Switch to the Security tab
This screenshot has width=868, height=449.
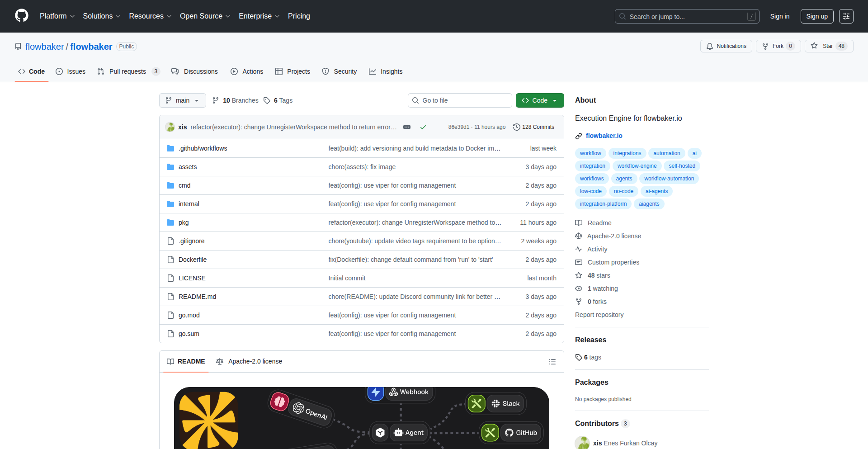[x=340, y=71]
